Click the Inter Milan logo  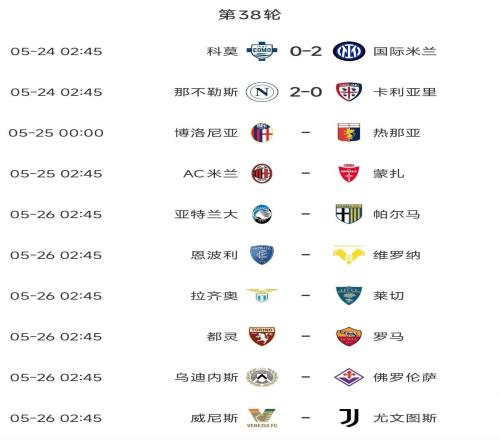click(x=349, y=51)
